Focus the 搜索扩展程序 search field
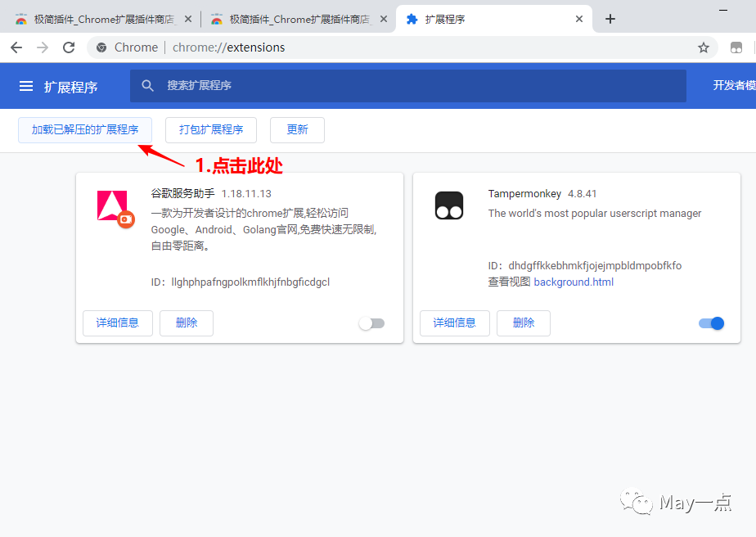The width and height of the screenshot is (756, 537). coord(408,86)
